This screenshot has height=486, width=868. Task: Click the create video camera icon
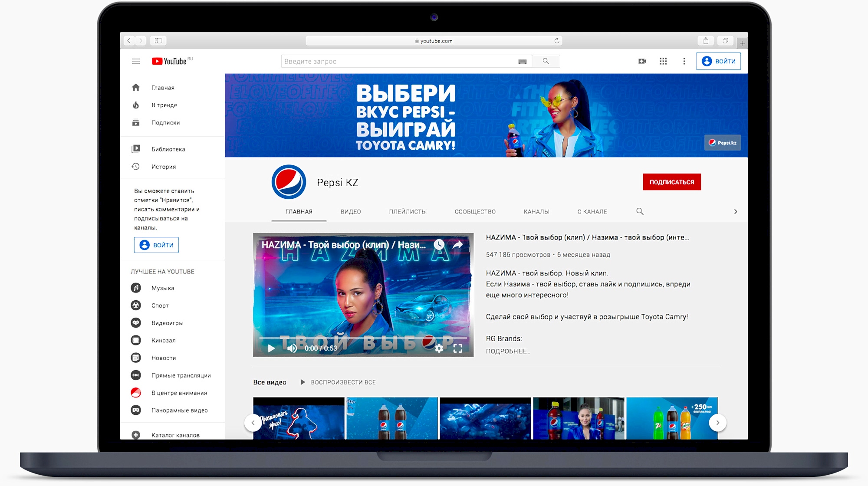(x=642, y=61)
